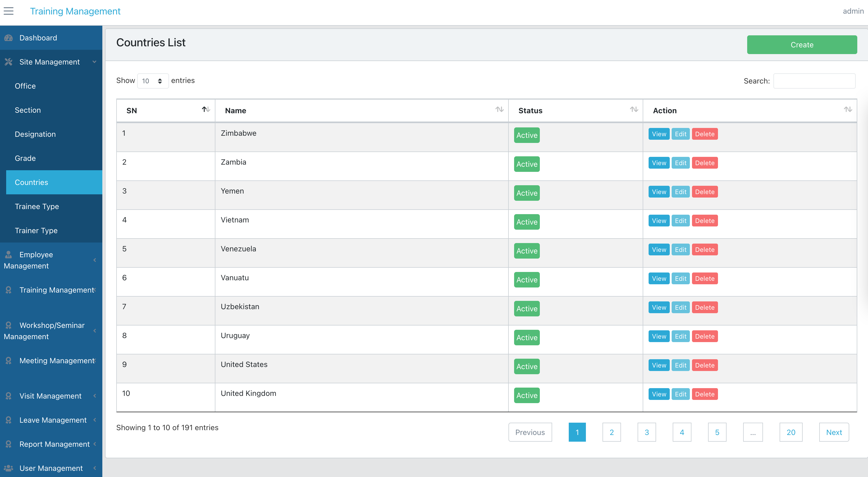The width and height of the screenshot is (868, 477).
Task: Click the Previous pagination button
Action: point(530,432)
